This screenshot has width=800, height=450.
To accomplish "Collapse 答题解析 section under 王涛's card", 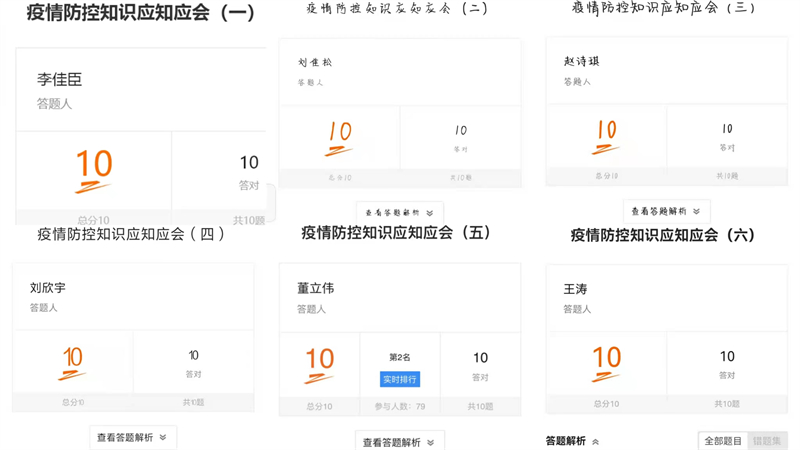I will pyautogui.click(x=573, y=441).
